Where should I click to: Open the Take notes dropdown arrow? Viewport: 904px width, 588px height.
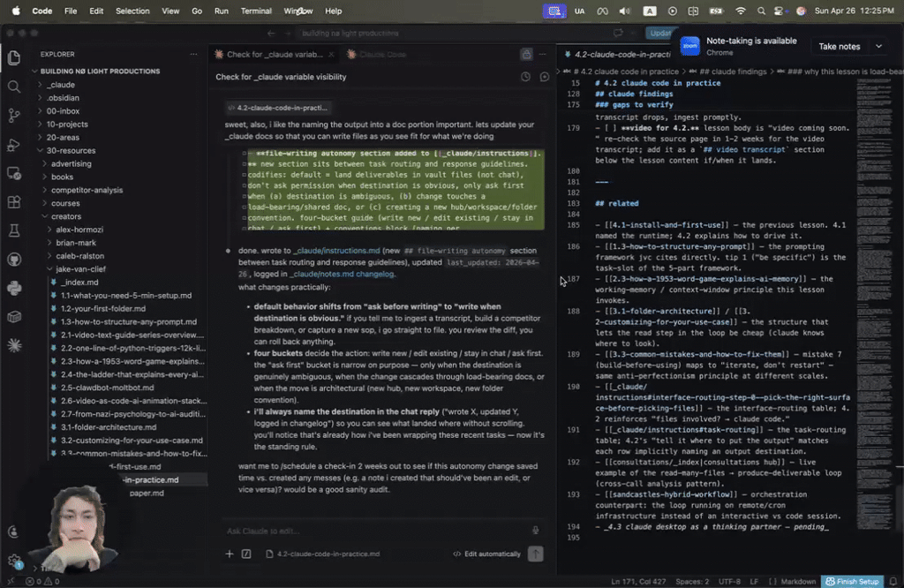point(878,46)
